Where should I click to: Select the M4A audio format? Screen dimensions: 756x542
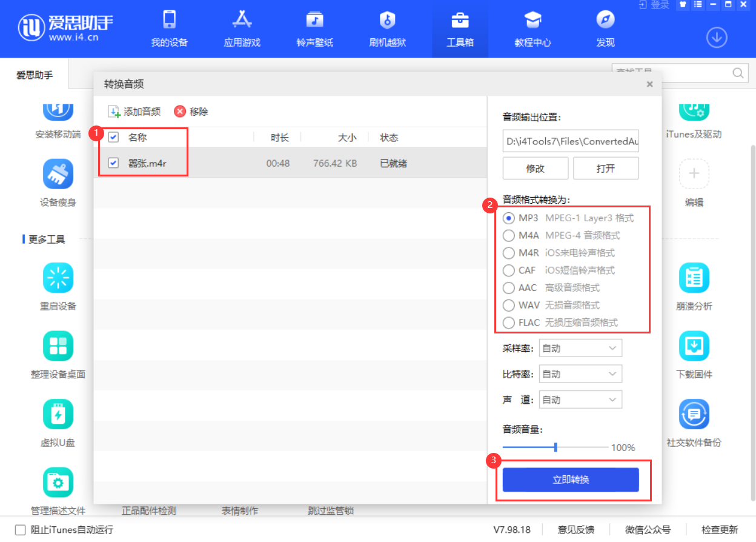click(508, 235)
